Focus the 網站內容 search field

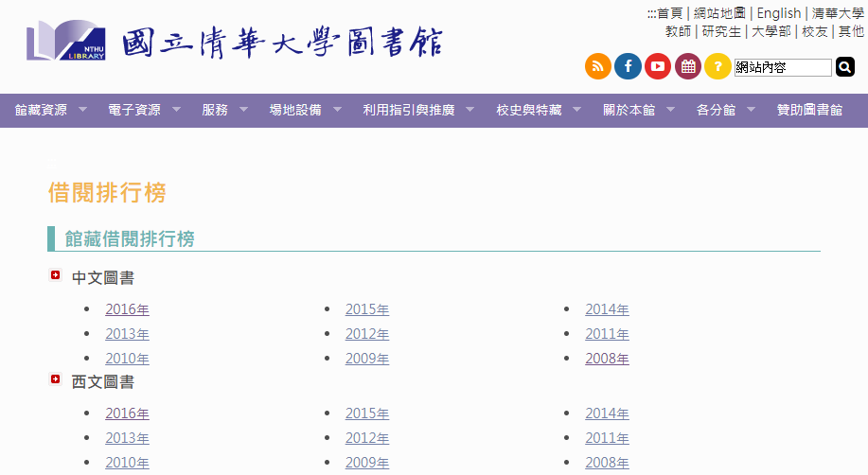click(783, 67)
